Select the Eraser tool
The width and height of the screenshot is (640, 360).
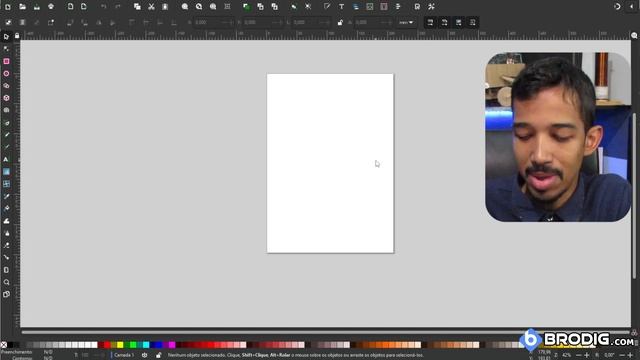tap(6, 245)
